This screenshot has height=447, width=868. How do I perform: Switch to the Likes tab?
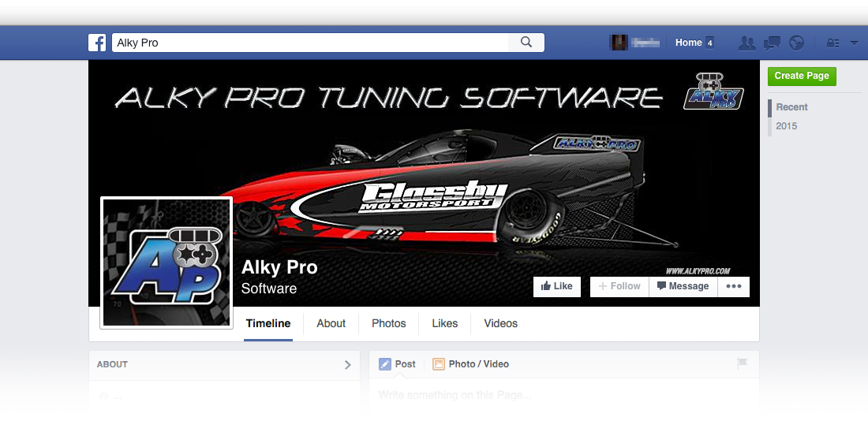coord(444,324)
